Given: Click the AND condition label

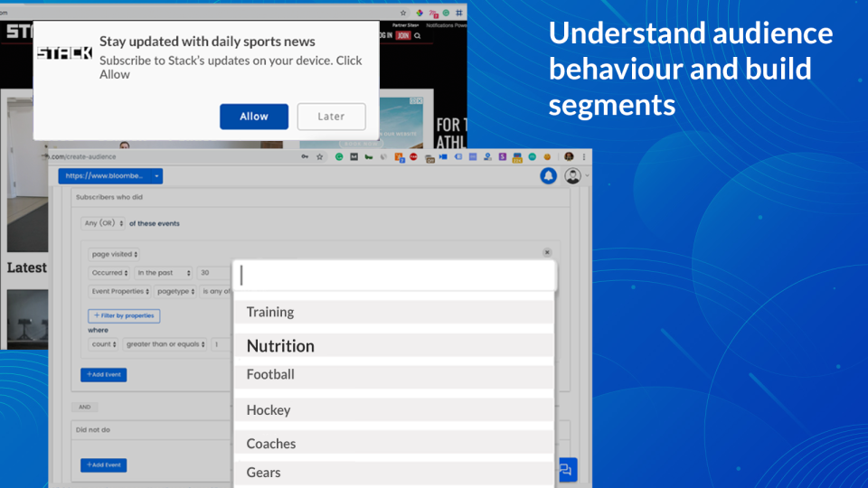Looking at the screenshot, I should (84, 408).
